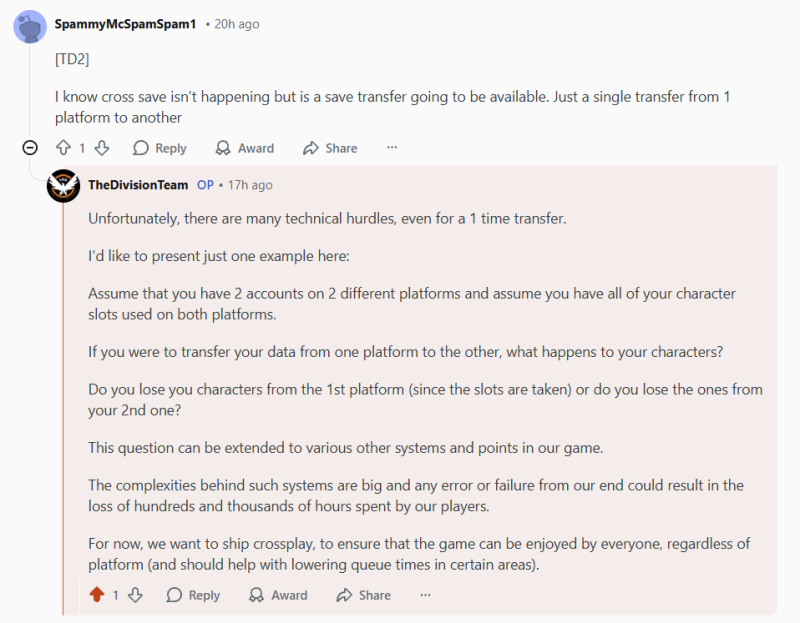
Task: Downvote TheDivisionTeam's reply
Action: click(x=135, y=595)
